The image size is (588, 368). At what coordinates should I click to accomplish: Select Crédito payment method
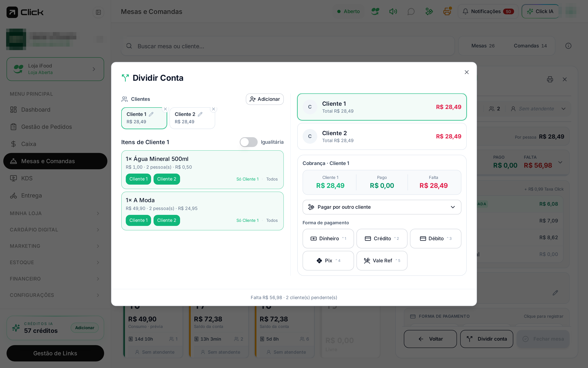382,239
